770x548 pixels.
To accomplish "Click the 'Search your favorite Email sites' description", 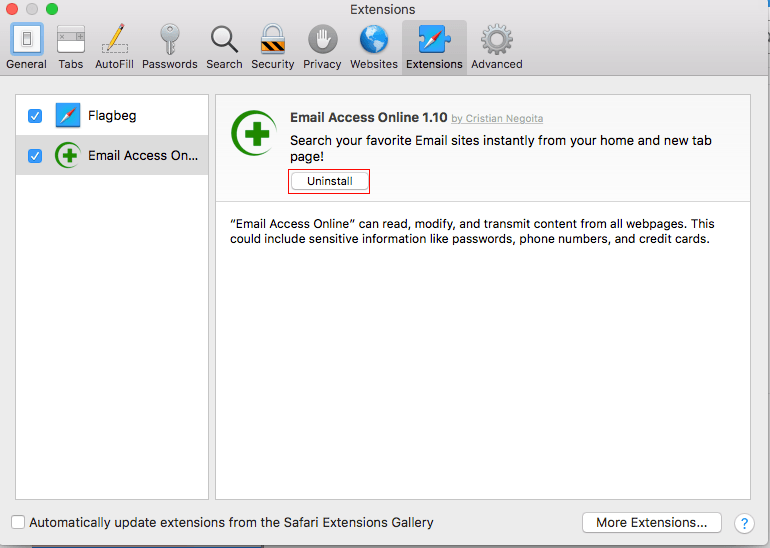I will [x=500, y=148].
